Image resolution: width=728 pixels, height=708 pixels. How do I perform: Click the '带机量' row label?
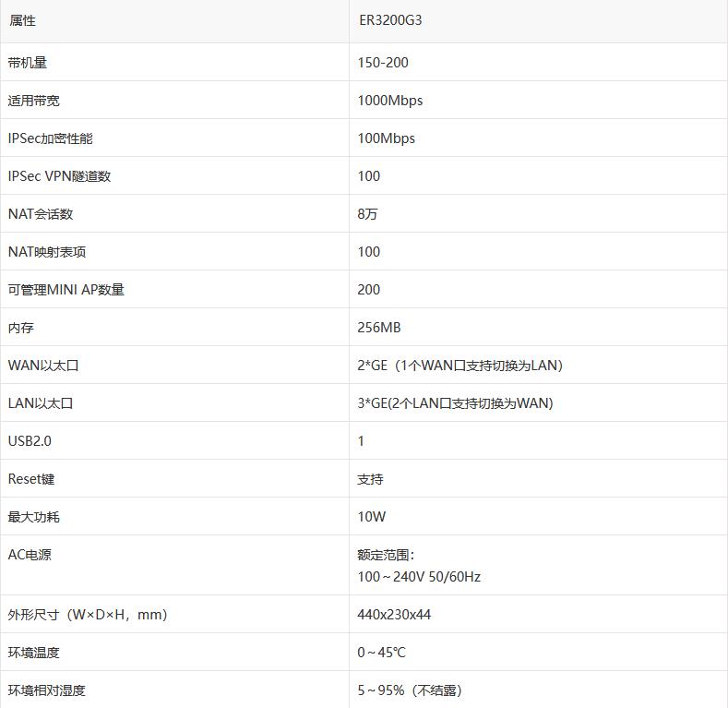tap(28, 63)
